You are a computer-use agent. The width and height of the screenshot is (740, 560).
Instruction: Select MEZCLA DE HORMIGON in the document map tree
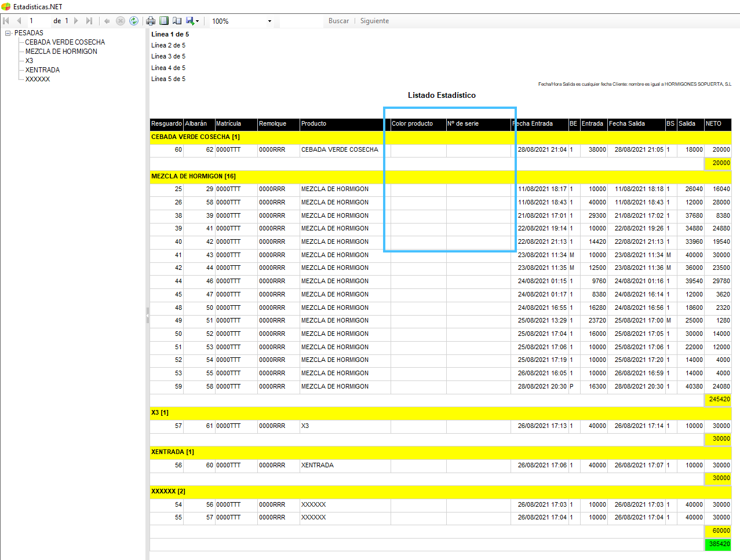tap(61, 52)
